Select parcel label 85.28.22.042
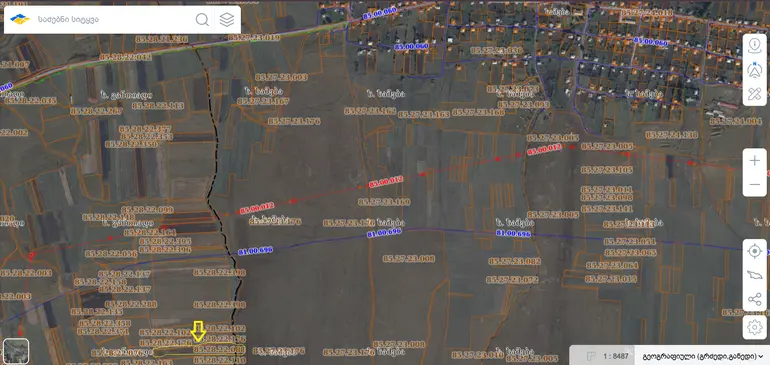 126,57
